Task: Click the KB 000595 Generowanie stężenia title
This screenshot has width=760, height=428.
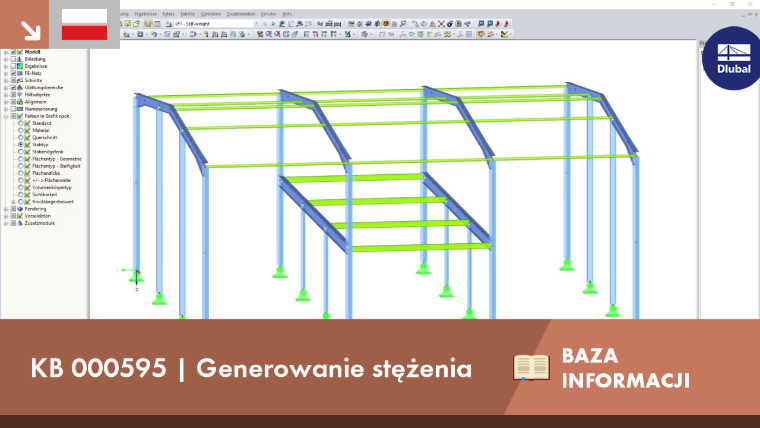Action: coord(251,368)
